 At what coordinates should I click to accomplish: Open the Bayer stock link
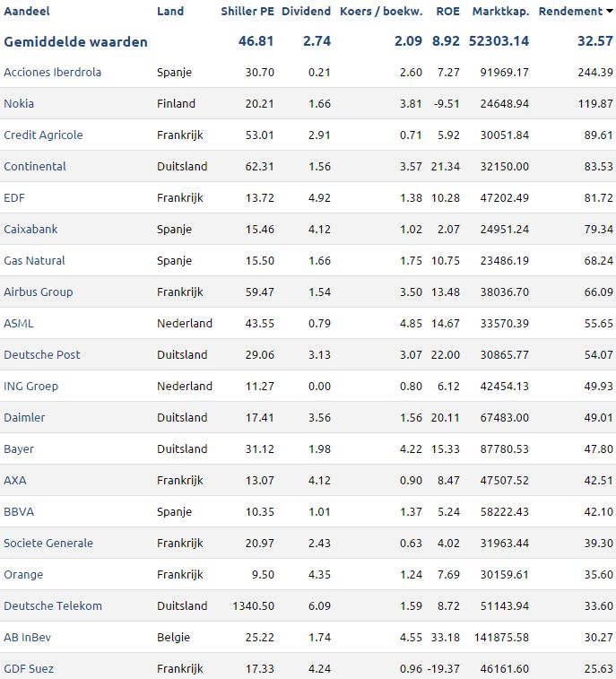(19, 449)
